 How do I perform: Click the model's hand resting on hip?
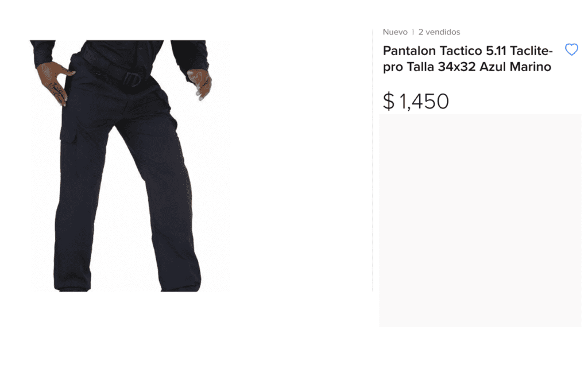[x=55, y=83]
